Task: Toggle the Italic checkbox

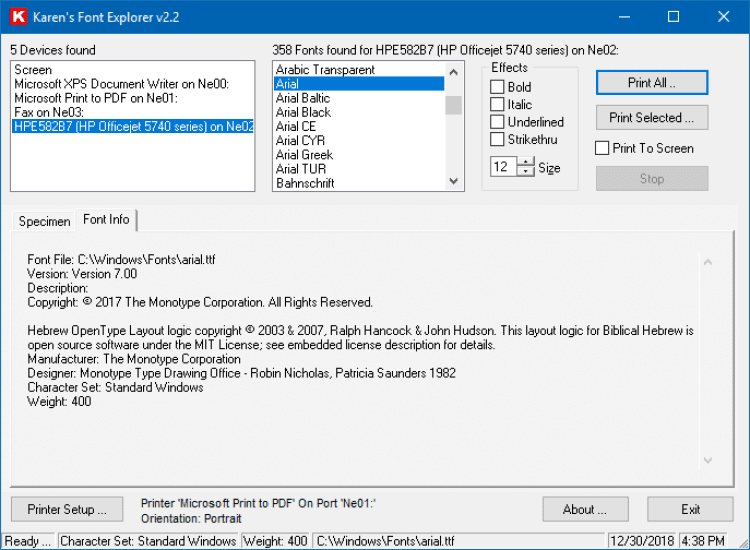Action: coord(497,104)
